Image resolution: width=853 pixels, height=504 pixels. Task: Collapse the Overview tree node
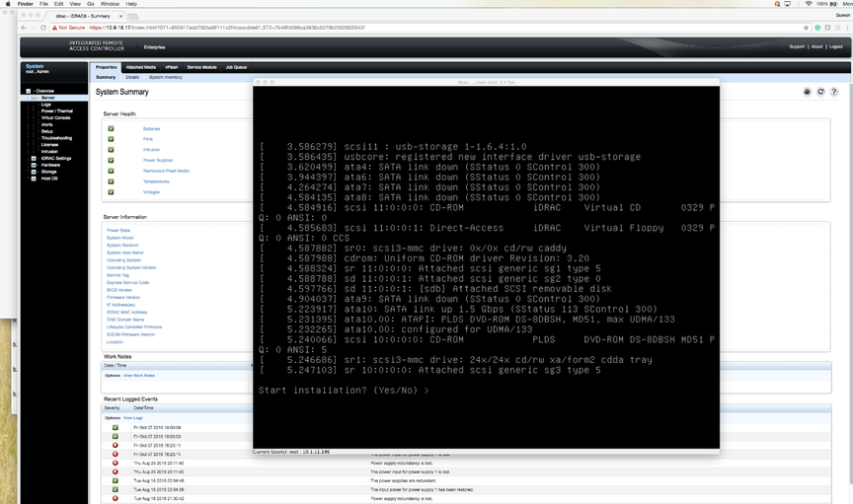[29, 91]
